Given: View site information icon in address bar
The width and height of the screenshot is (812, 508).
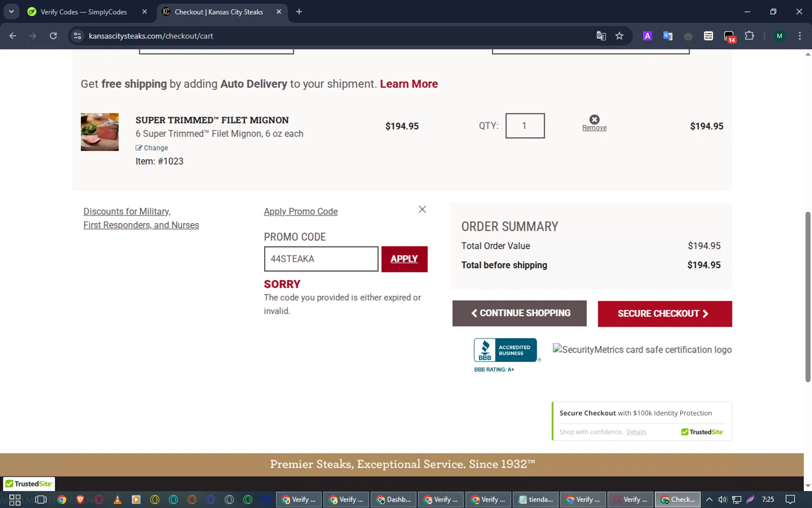Looking at the screenshot, I should click(x=77, y=36).
